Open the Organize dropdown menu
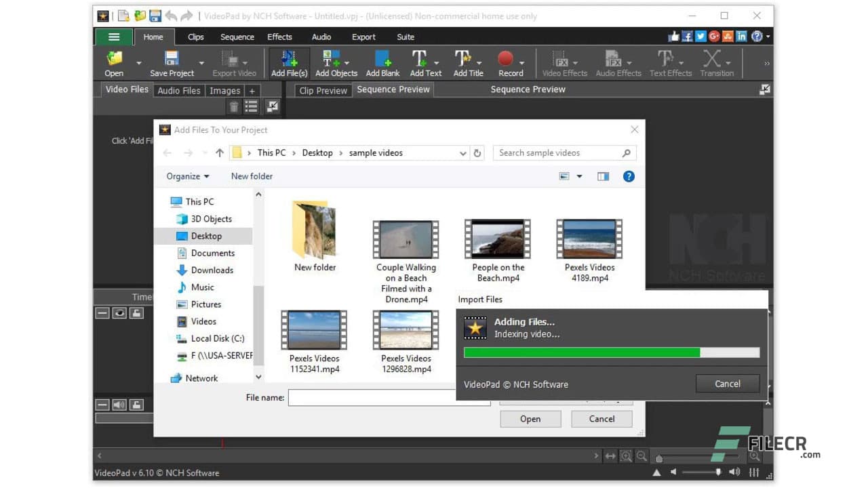 pyautogui.click(x=188, y=176)
